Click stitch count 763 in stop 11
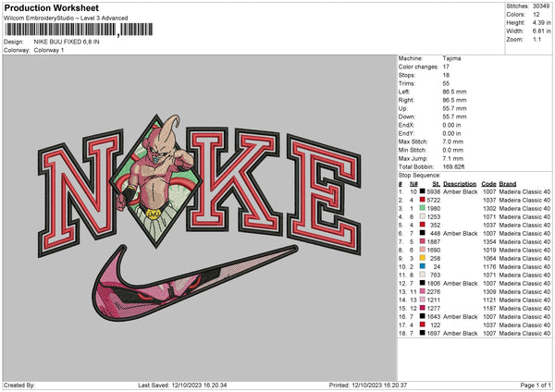 coord(436,275)
